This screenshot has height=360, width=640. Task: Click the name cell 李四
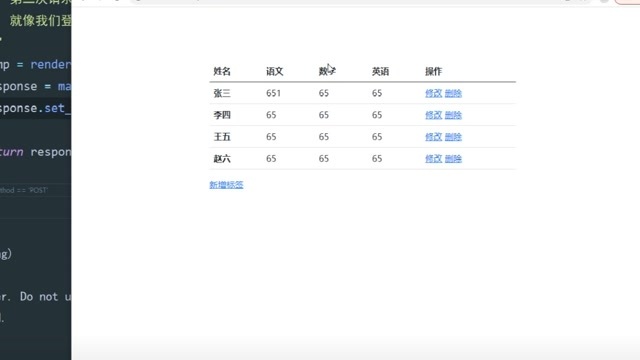pos(222,115)
